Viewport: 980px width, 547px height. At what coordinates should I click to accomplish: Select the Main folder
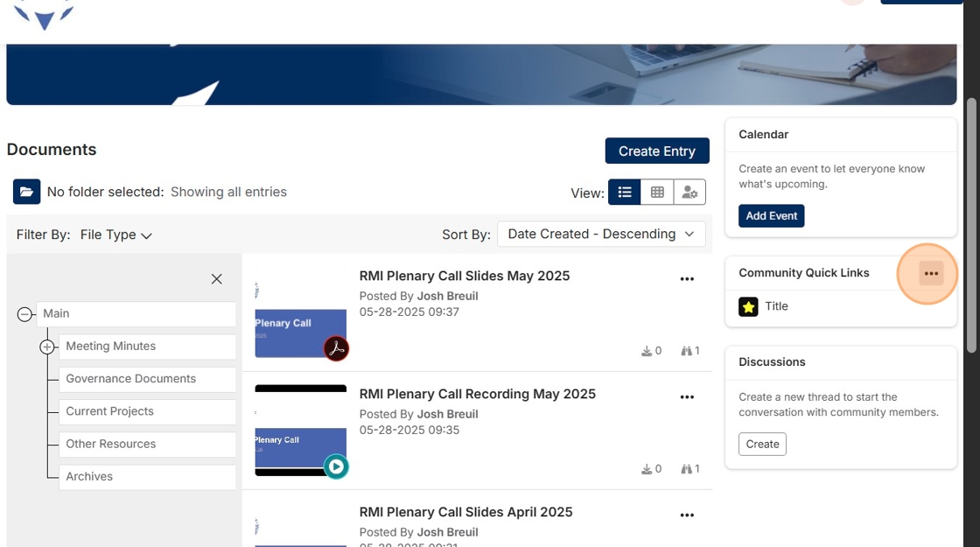tap(136, 314)
